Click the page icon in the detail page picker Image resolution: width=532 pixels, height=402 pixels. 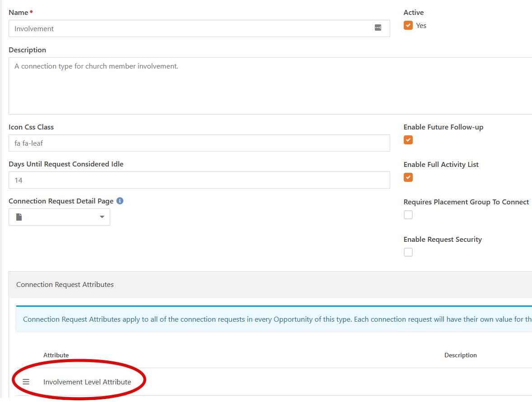tap(19, 217)
